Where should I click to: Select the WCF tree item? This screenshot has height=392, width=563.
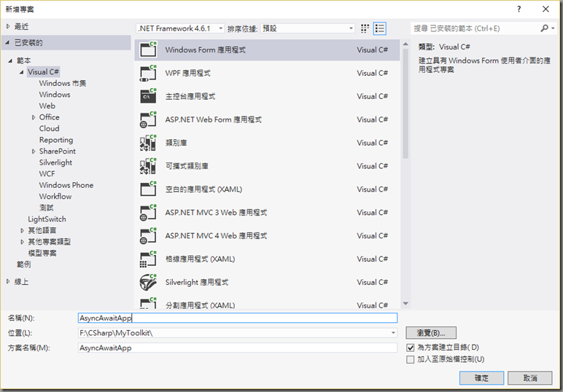(47, 174)
